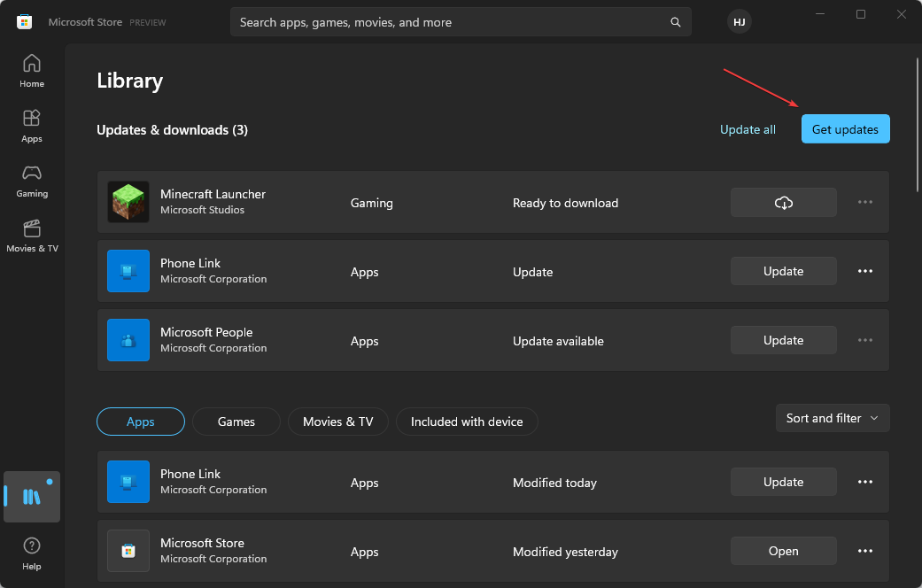
Task: Click Phone Link icon marked Modified today
Action: (128, 482)
